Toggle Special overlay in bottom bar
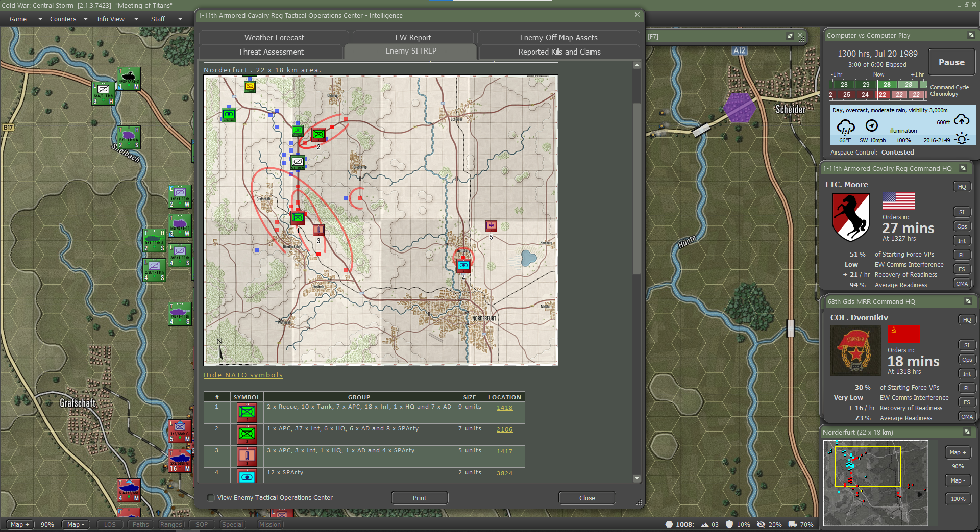 [232, 524]
